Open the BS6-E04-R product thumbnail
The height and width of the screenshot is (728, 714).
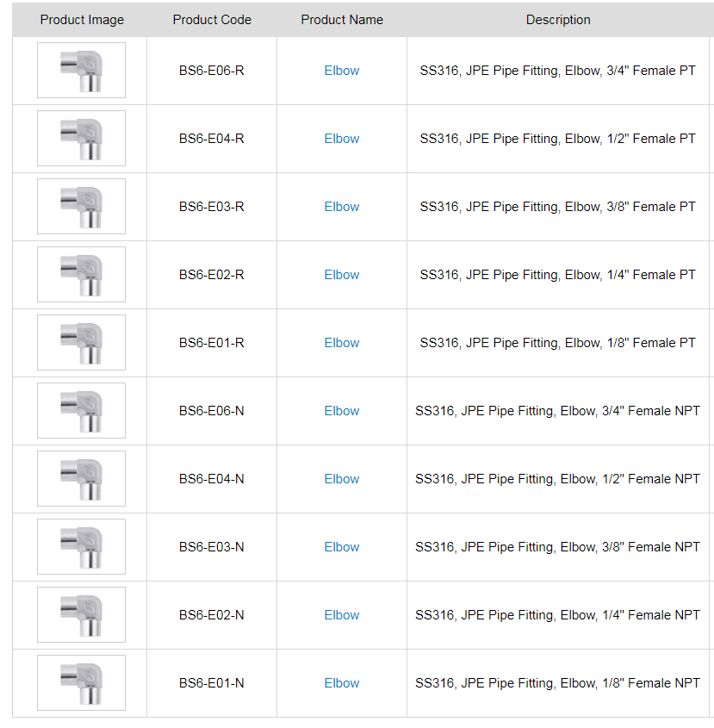click(81, 139)
